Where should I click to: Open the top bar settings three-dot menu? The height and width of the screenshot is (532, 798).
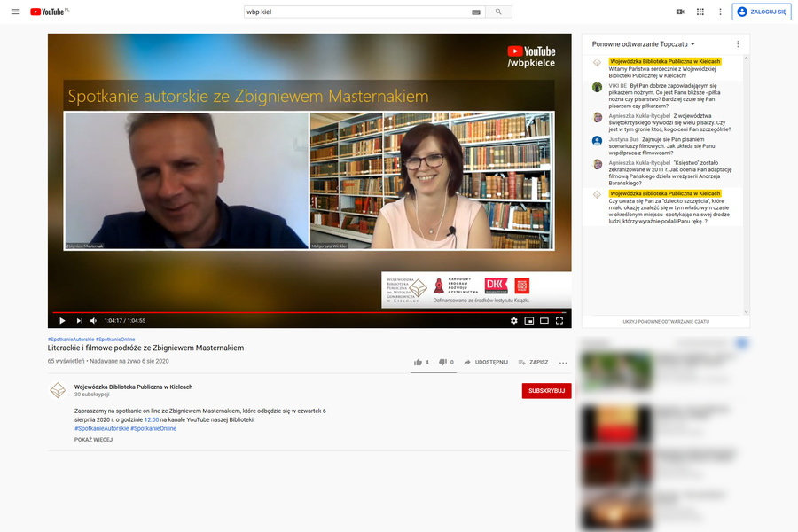(x=720, y=12)
